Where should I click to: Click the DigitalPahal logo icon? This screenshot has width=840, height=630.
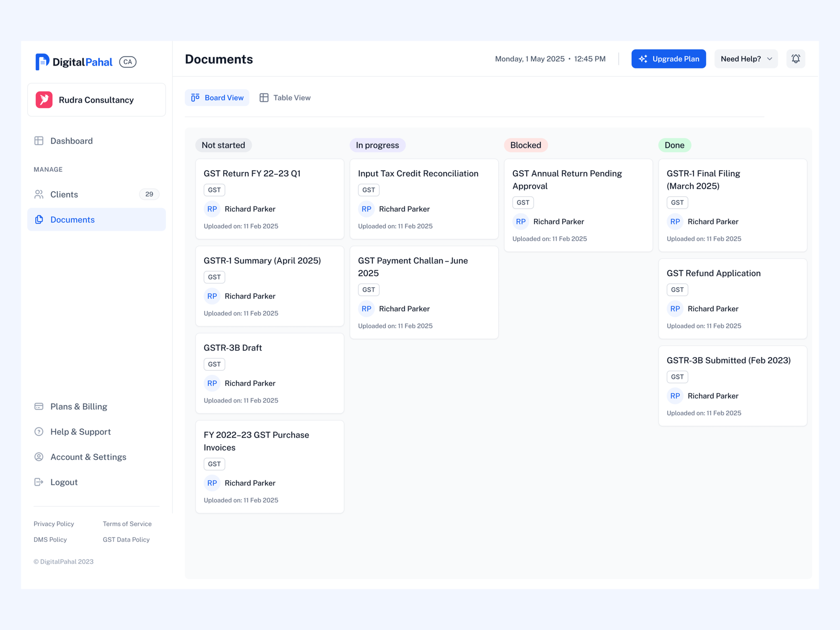[x=42, y=62]
